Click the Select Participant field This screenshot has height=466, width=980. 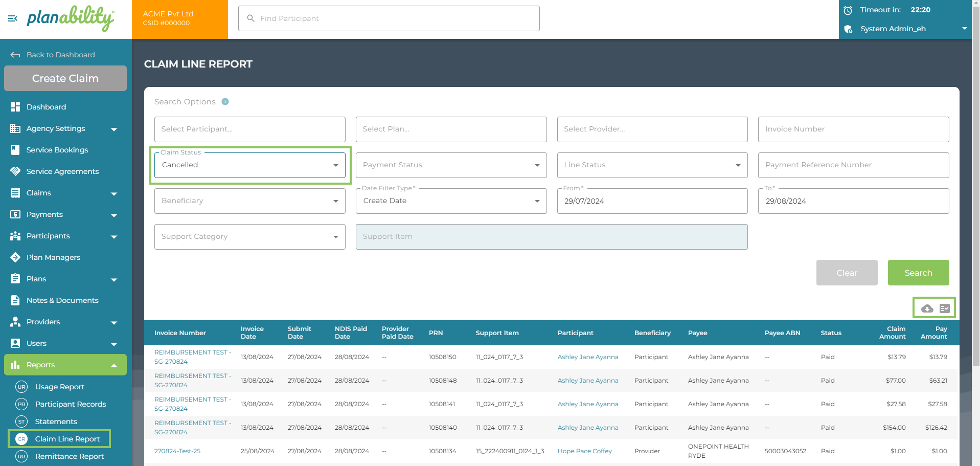point(250,129)
